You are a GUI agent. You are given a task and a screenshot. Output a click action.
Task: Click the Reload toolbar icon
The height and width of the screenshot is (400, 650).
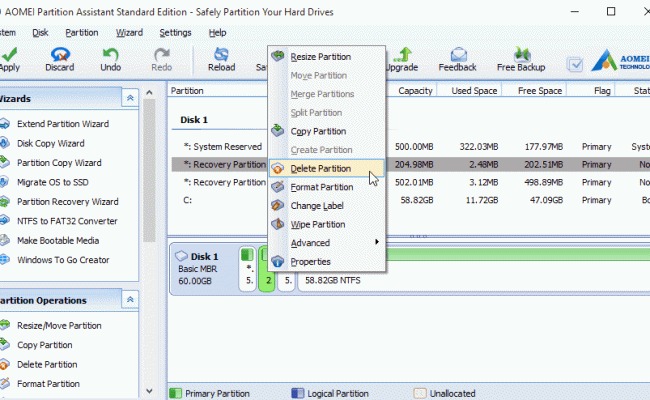click(221, 54)
